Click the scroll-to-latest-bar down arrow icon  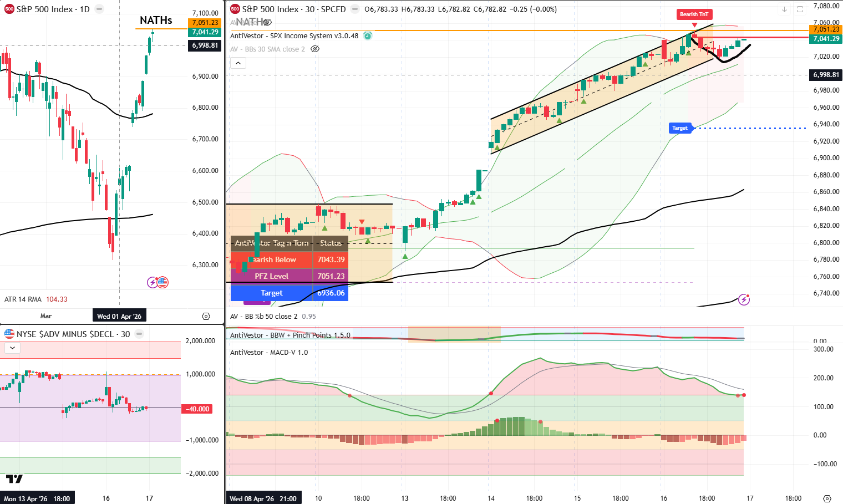point(784,9)
